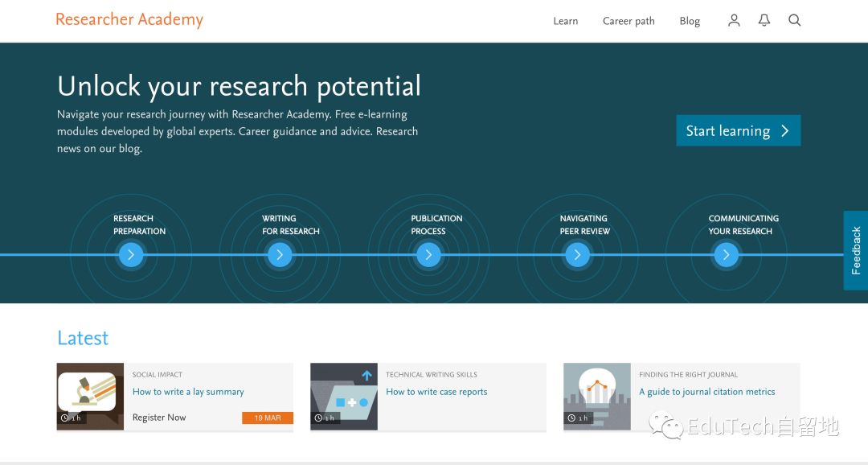Click the citation metrics lightbulb thumbnail
The height and width of the screenshot is (465, 868).
[596, 397]
